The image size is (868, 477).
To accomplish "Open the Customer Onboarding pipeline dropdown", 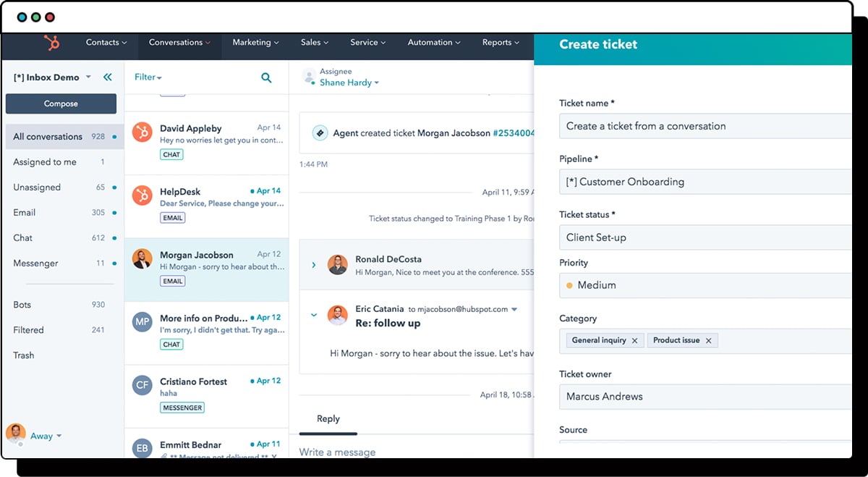I will [x=705, y=182].
